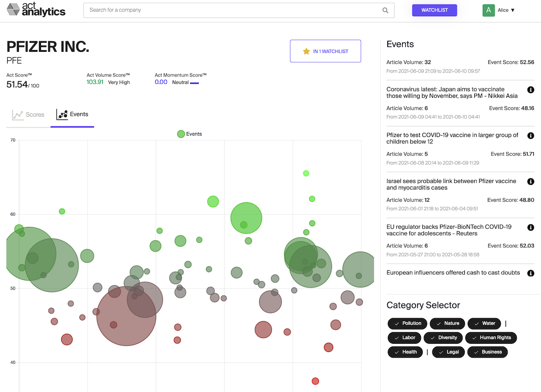Open info icon for Japan vaccinate article
The height and width of the screenshot is (392, 541).
(x=531, y=90)
